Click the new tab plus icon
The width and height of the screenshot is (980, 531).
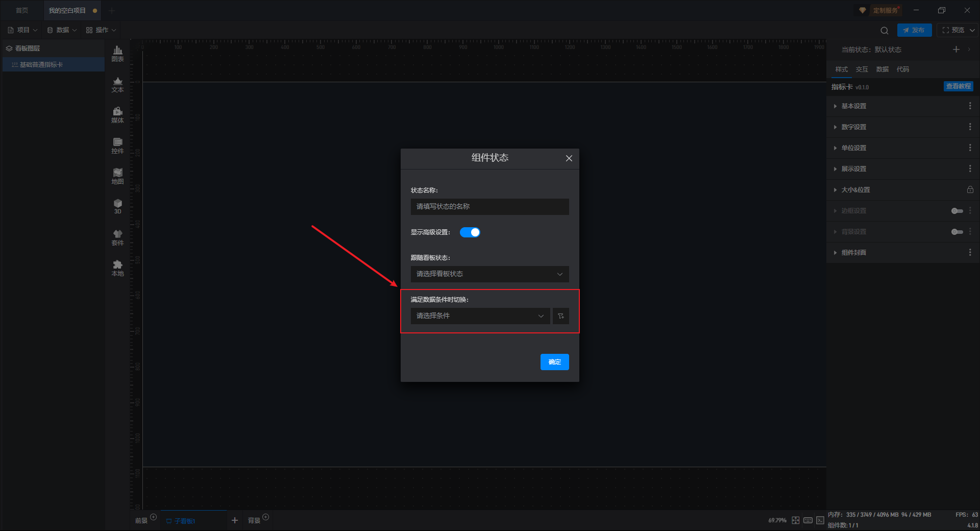pyautogui.click(x=112, y=10)
